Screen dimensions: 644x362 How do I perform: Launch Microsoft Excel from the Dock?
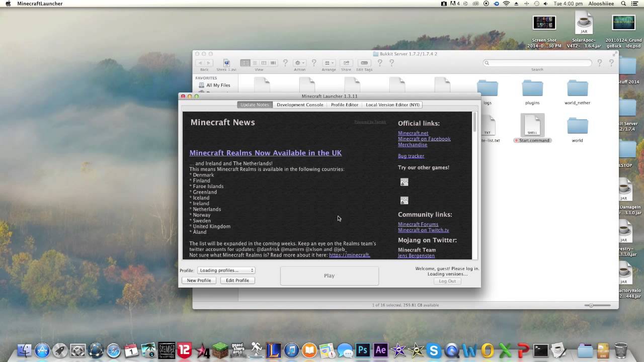pyautogui.click(x=505, y=350)
